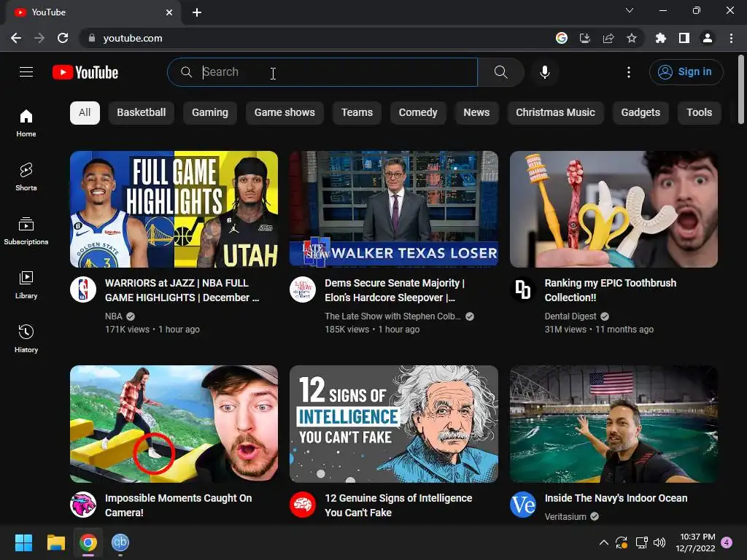Select the Tools filter chip
Viewport: 747px width, 560px height.
[700, 113]
